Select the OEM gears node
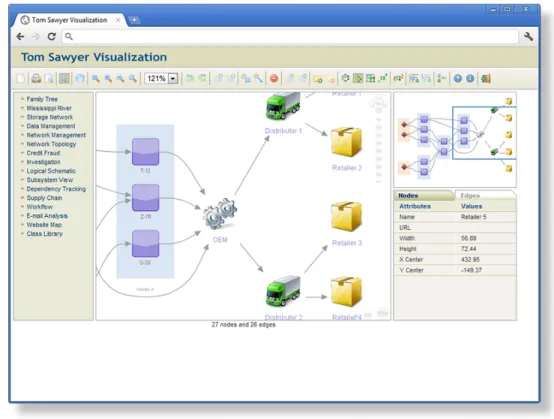 220,214
